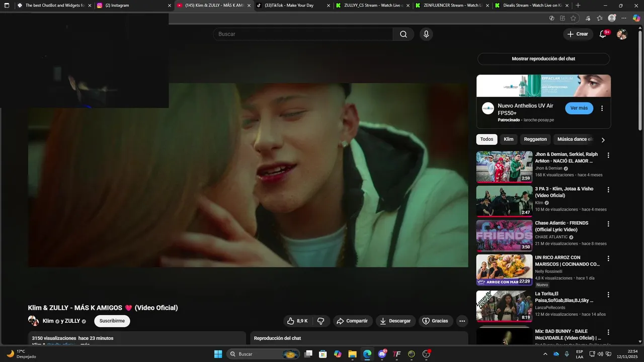Switch to the Instagram tab
Viewport: 644px width, 362px height.
coord(133,6)
